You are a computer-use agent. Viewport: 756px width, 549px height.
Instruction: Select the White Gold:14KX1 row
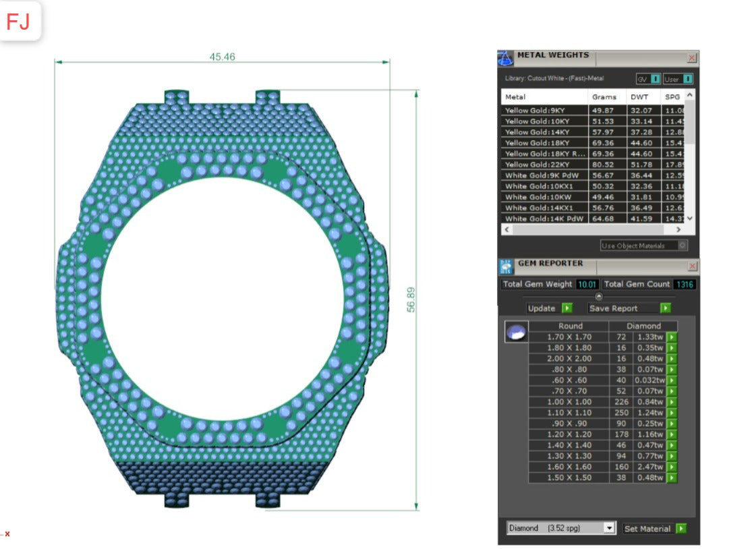point(543,208)
